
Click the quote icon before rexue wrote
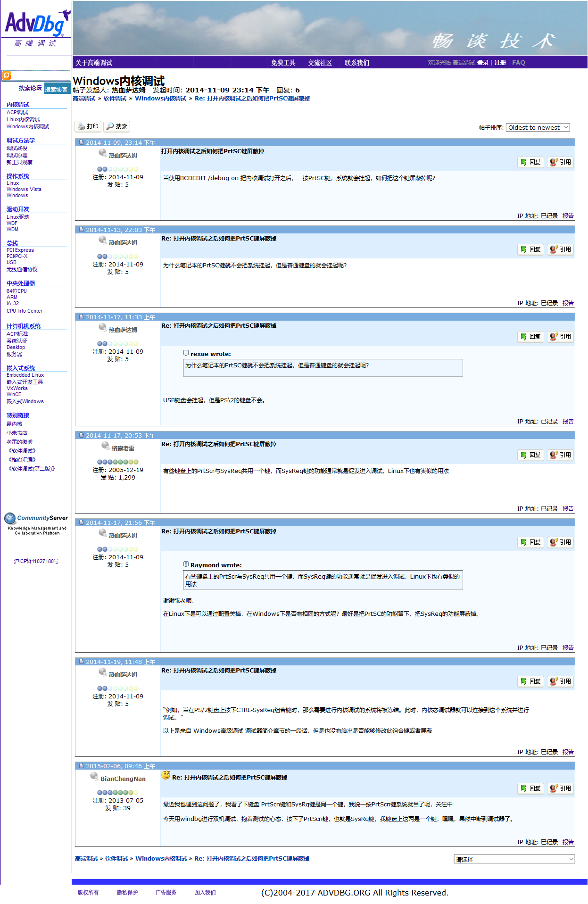(x=186, y=353)
